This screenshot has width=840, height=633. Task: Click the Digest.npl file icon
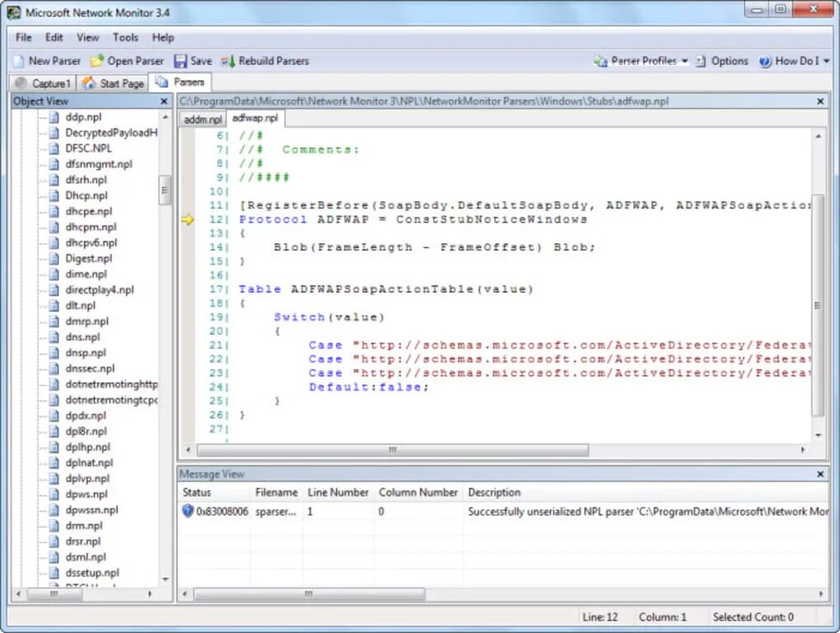click(54, 258)
